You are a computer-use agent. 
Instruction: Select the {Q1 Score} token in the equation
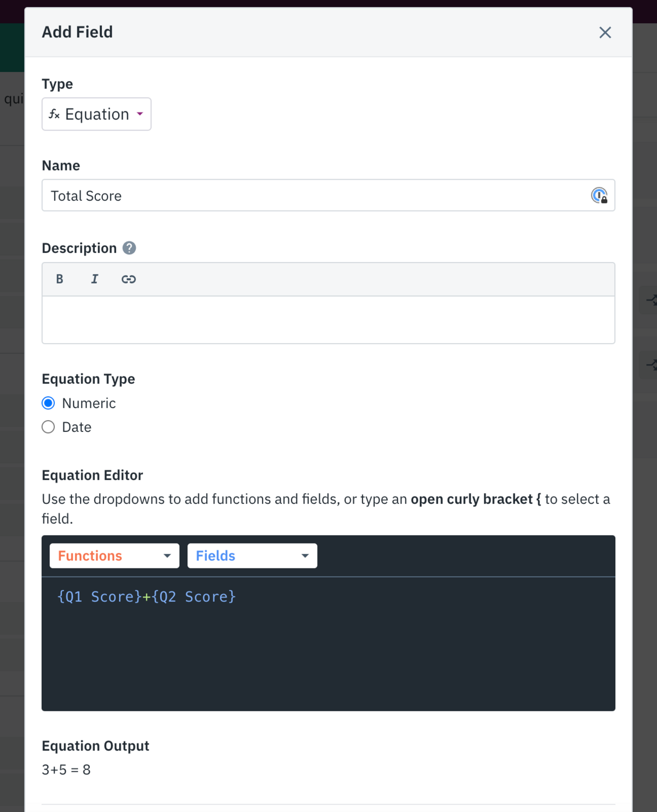[x=99, y=597]
